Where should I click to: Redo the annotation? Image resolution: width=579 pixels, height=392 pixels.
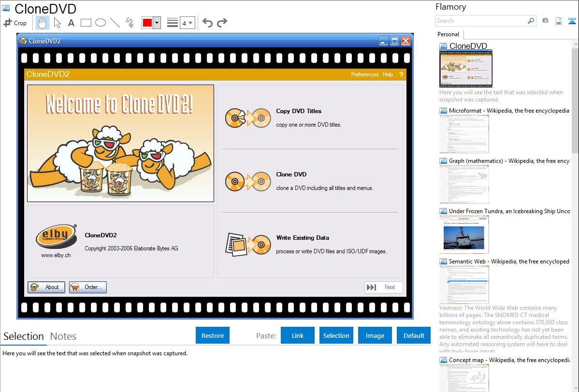coord(222,23)
